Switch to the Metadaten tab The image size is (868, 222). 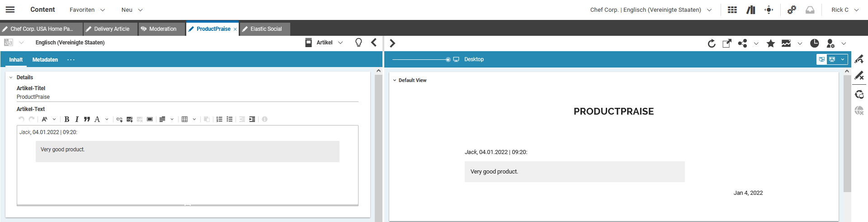click(x=45, y=60)
